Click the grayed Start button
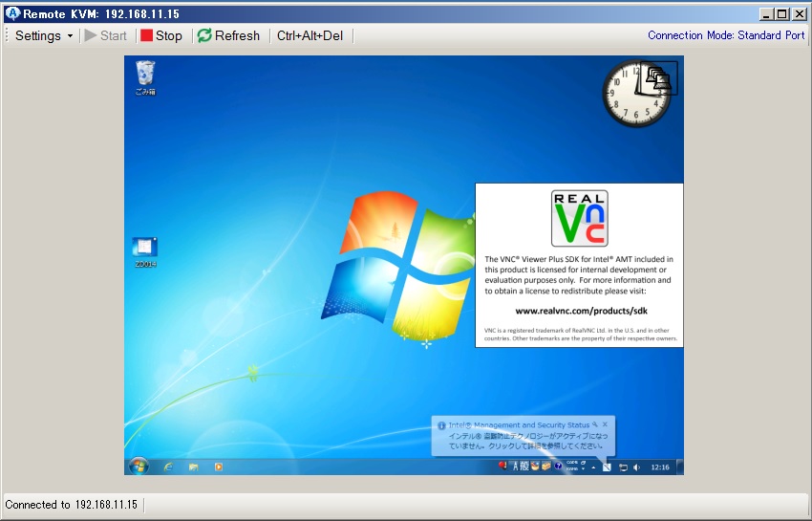812x521 pixels. pos(106,35)
